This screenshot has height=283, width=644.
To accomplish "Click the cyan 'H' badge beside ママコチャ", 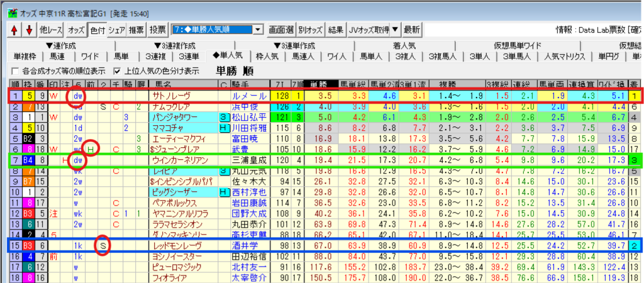I will coord(223,128).
